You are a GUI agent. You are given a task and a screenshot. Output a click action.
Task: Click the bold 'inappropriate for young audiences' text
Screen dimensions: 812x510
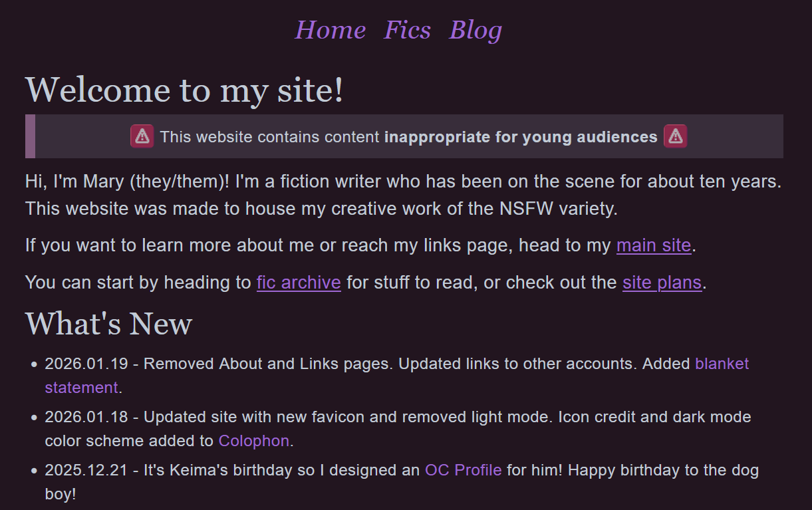[x=521, y=136]
